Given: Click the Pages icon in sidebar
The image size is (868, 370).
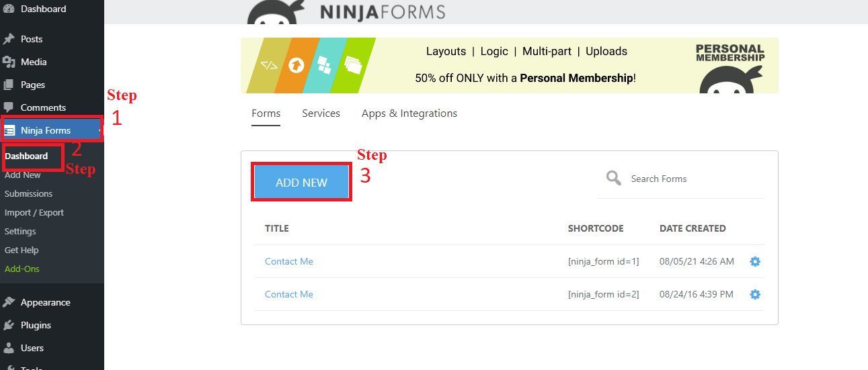Looking at the screenshot, I should 9,85.
